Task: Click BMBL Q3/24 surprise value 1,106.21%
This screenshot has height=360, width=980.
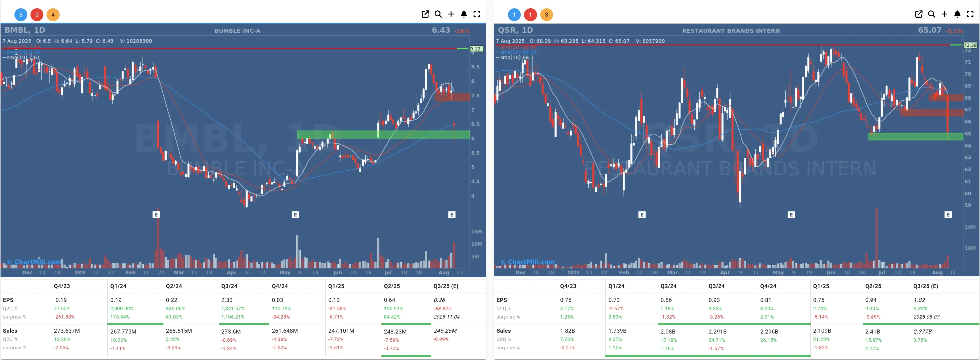Action: (233, 317)
